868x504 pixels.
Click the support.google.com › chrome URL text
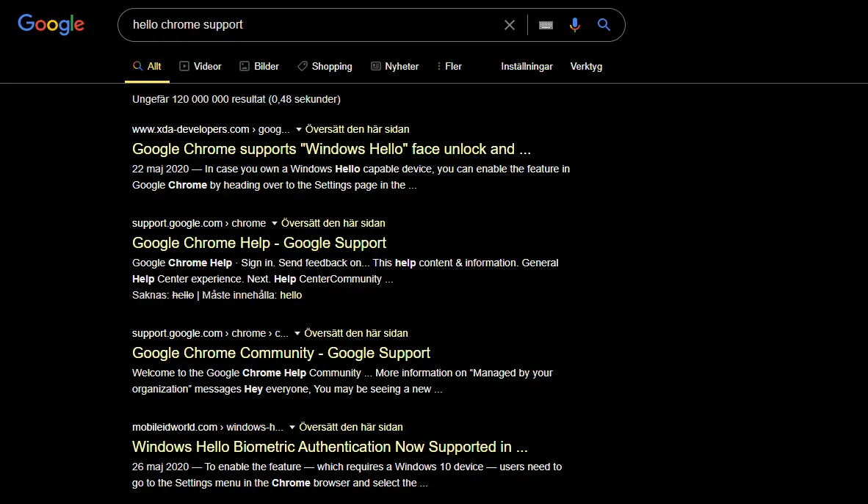pyautogui.click(x=199, y=223)
